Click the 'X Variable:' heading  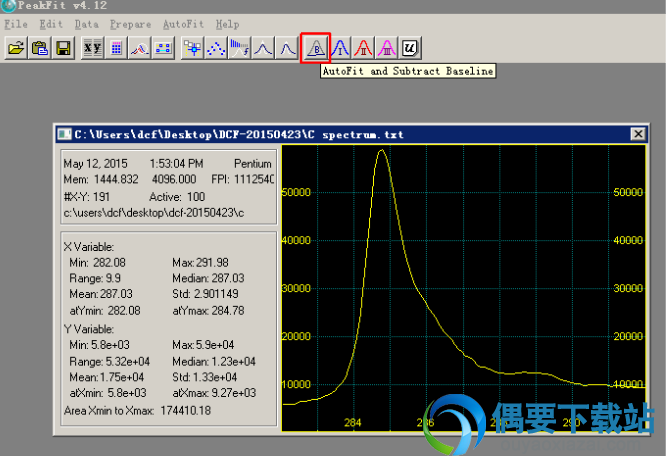point(89,247)
